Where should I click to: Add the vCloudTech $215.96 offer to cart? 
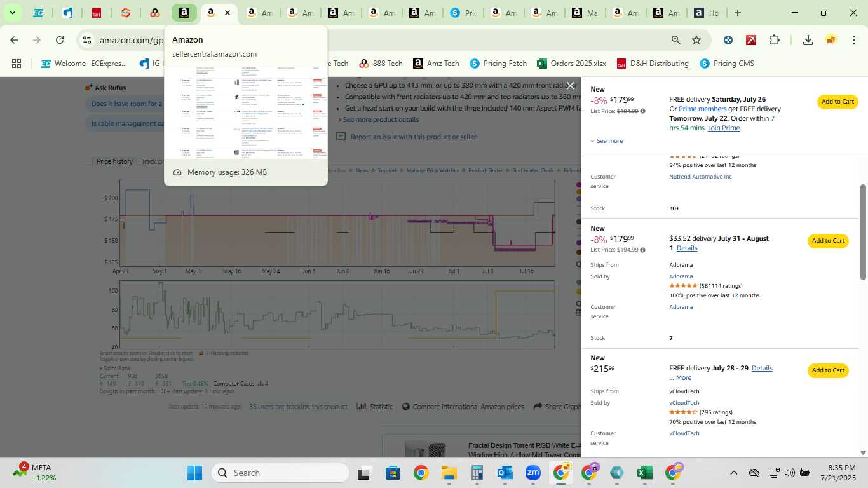828,370
